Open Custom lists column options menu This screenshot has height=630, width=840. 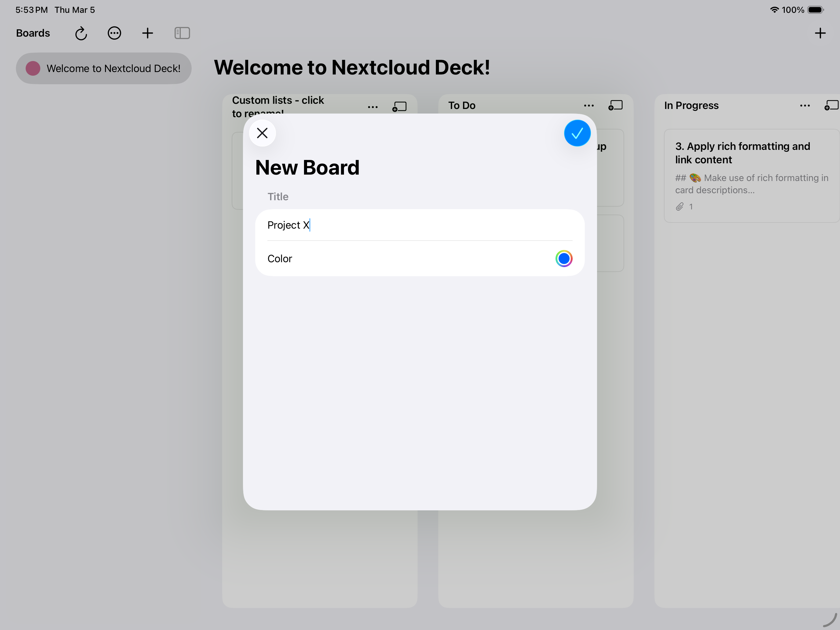(x=372, y=107)
